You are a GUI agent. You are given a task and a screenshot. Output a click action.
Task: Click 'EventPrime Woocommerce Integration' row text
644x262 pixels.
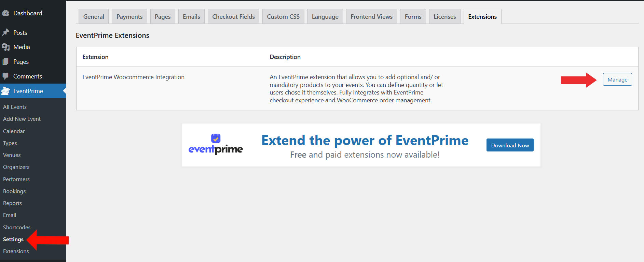click(x=133, y=77)
